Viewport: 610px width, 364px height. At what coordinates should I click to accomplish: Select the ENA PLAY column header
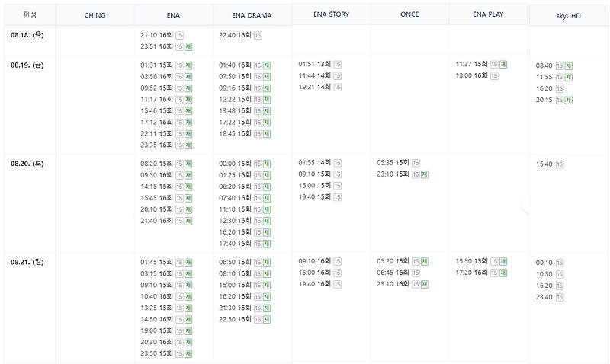488,14
